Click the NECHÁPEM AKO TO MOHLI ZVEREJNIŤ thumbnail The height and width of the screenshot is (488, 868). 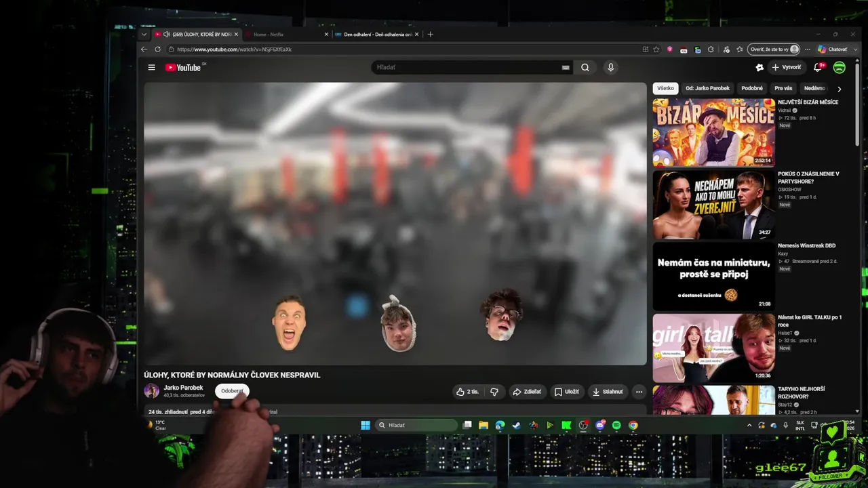(713, 205)
